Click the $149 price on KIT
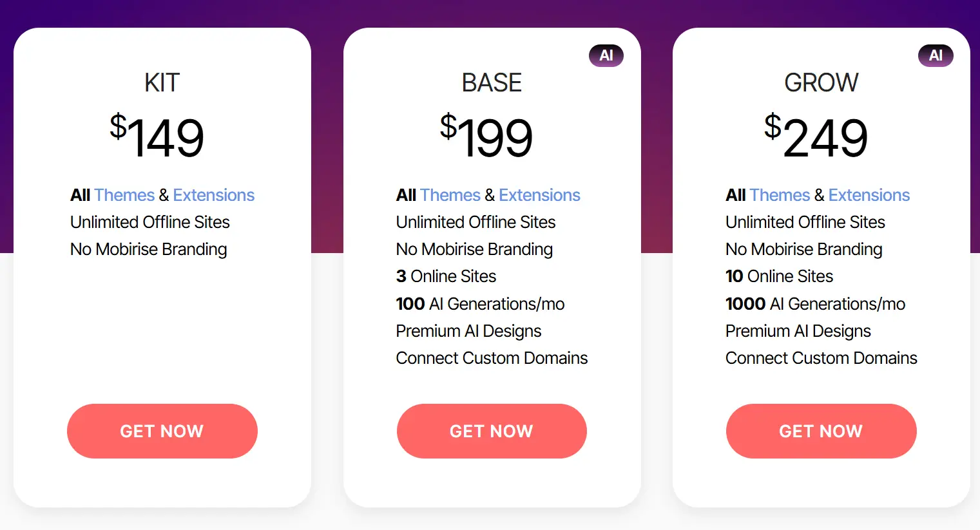This screenshot has height=530, width=980. [157, 137]
